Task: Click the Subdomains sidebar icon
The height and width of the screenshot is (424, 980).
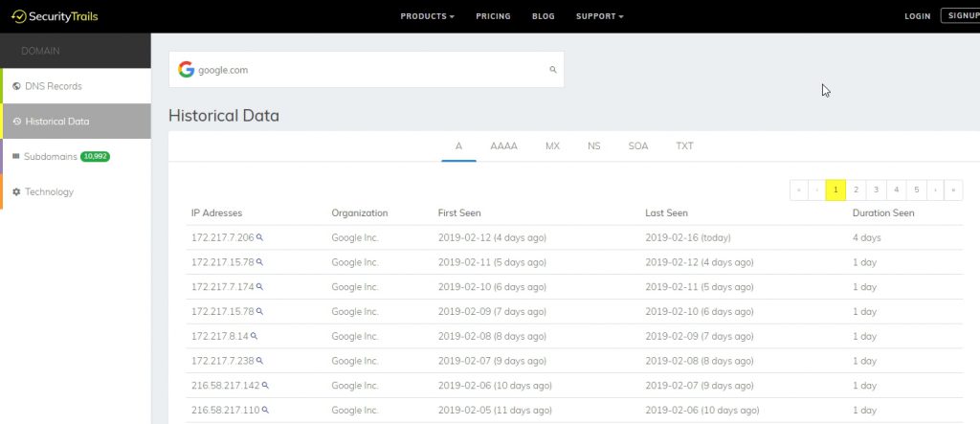Action: click(x=16, y=156)
